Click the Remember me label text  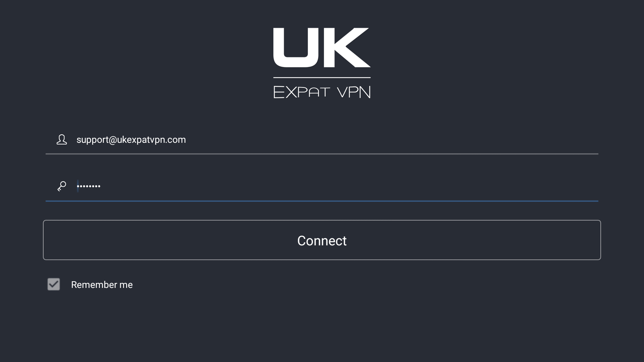pos(102,285)
